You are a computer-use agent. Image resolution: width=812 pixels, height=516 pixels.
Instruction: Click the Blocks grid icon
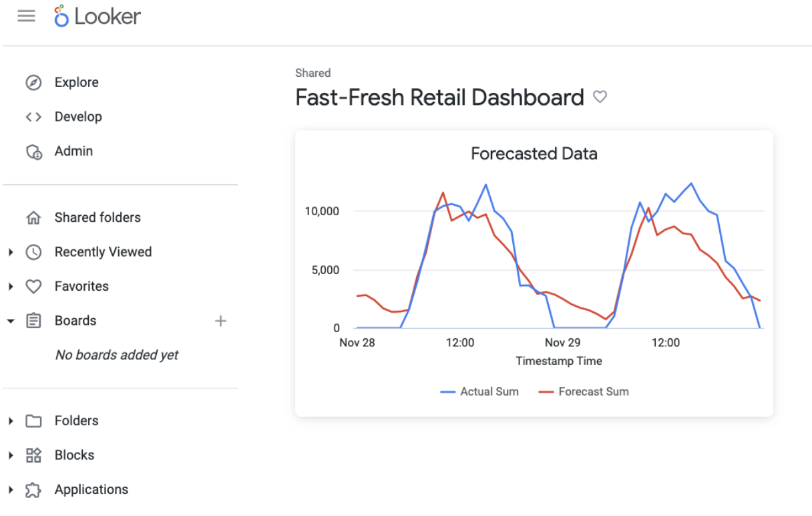[33, 456]
